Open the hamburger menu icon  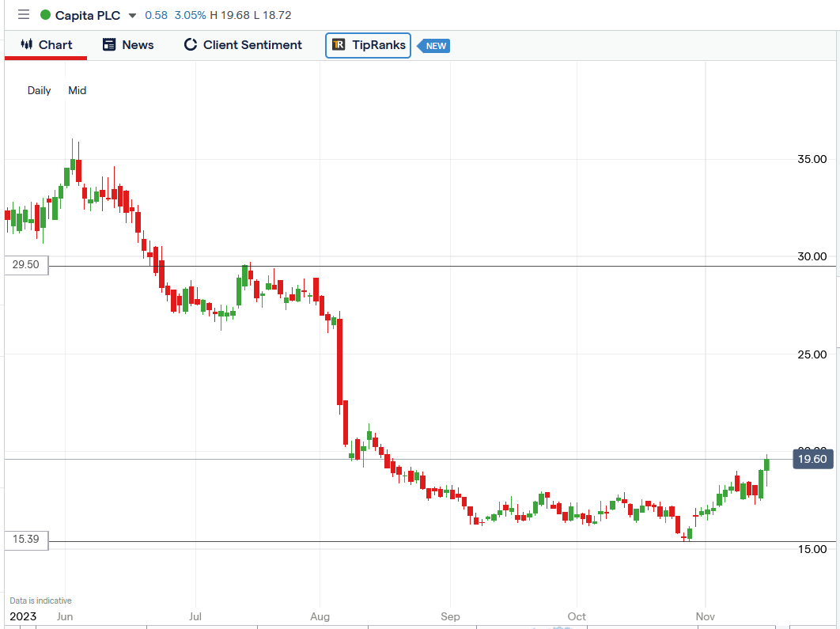pos(24,14)
